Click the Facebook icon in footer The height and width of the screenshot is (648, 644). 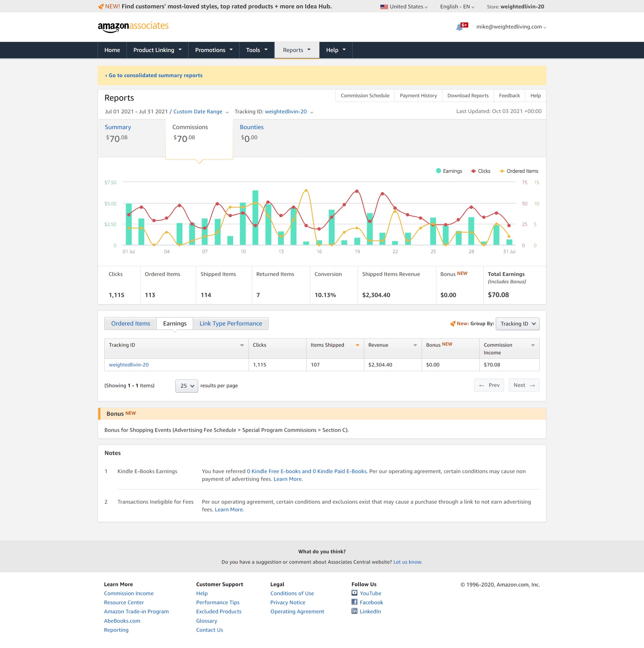point(355,602)
